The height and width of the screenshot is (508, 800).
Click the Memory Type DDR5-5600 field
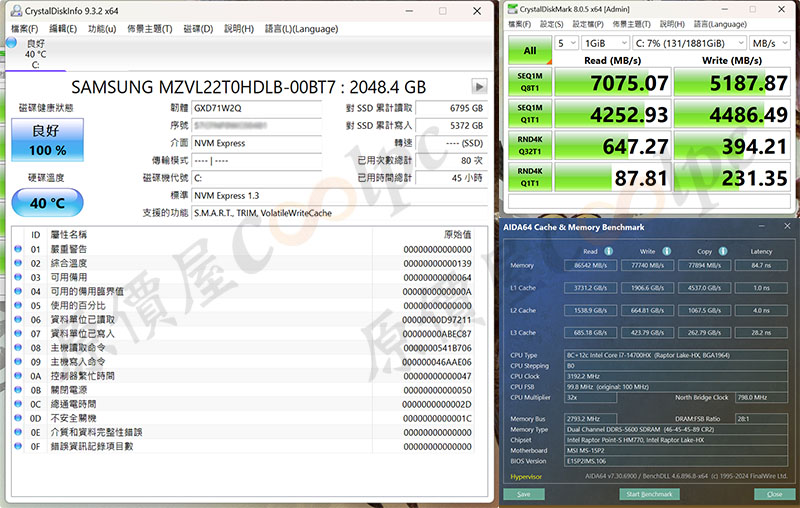click(x=676, y=429)
